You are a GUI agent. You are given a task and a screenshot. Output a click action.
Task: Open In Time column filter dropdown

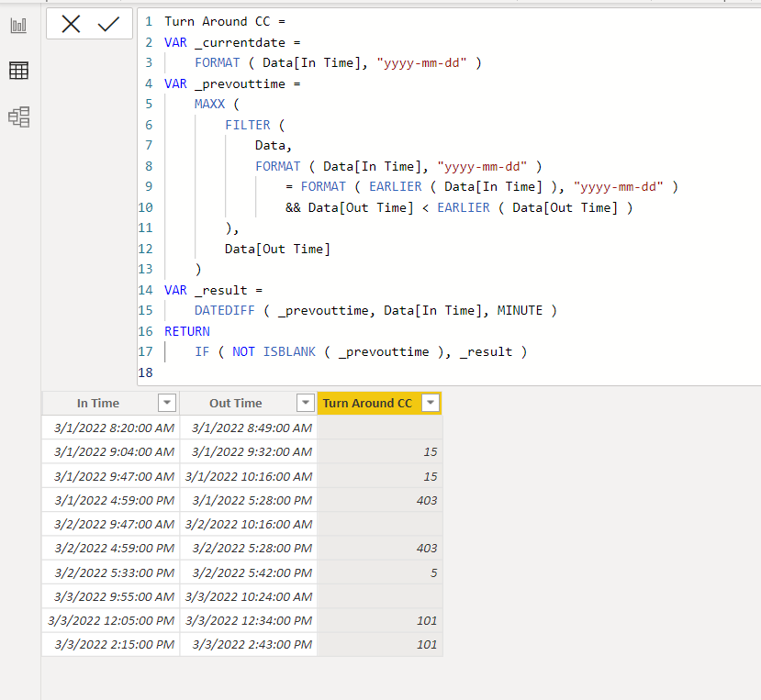(x=167, y=403)
